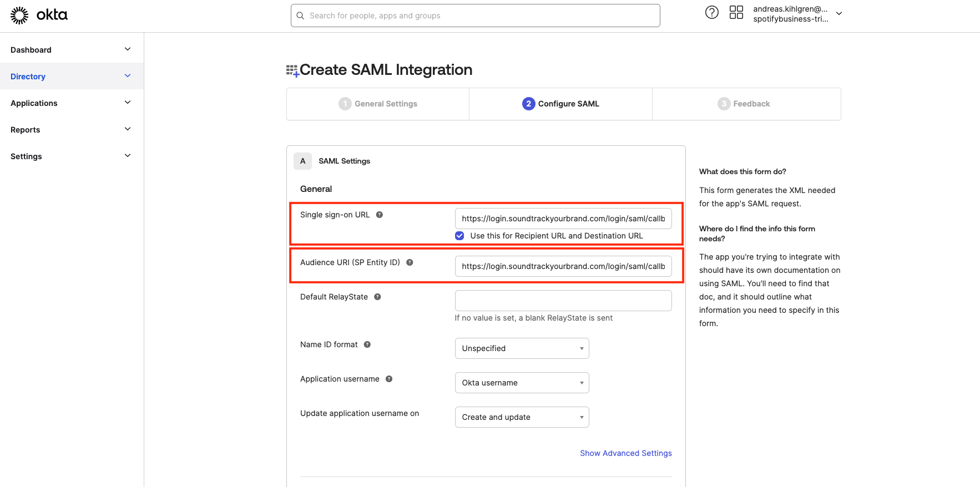Screen dimensions: 980x487
Task: Focus the Audience URI input field
Action: point(563,266)
